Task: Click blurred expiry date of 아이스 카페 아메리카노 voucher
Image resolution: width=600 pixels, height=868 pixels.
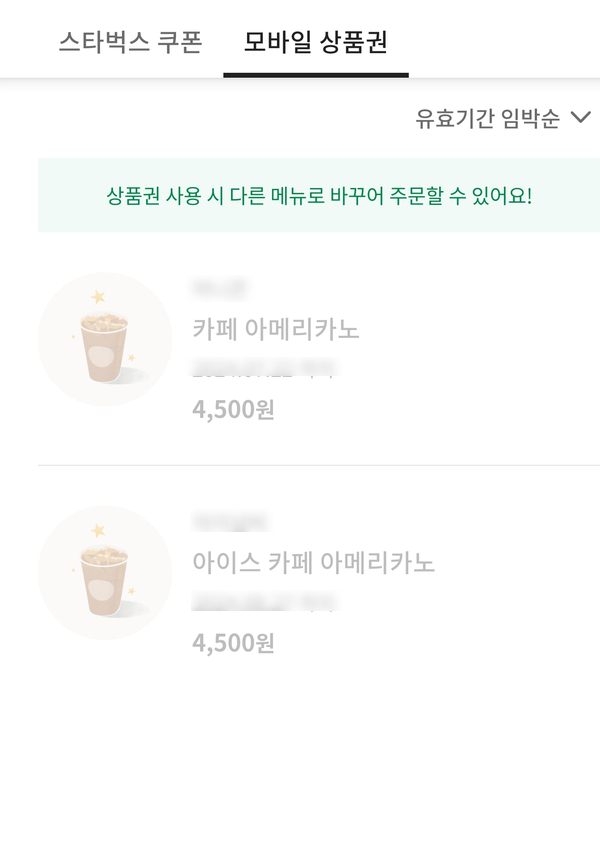Action: click(x=263, y=602)
